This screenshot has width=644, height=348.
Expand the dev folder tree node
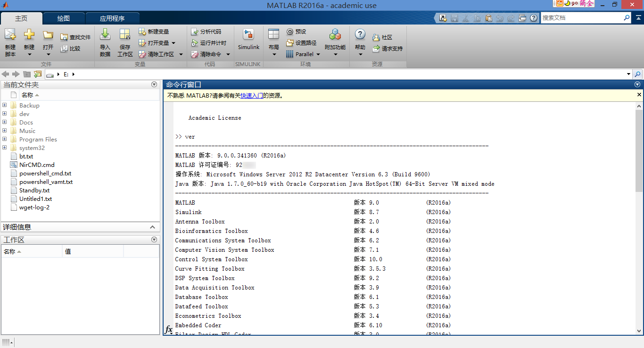pos(4,114)
